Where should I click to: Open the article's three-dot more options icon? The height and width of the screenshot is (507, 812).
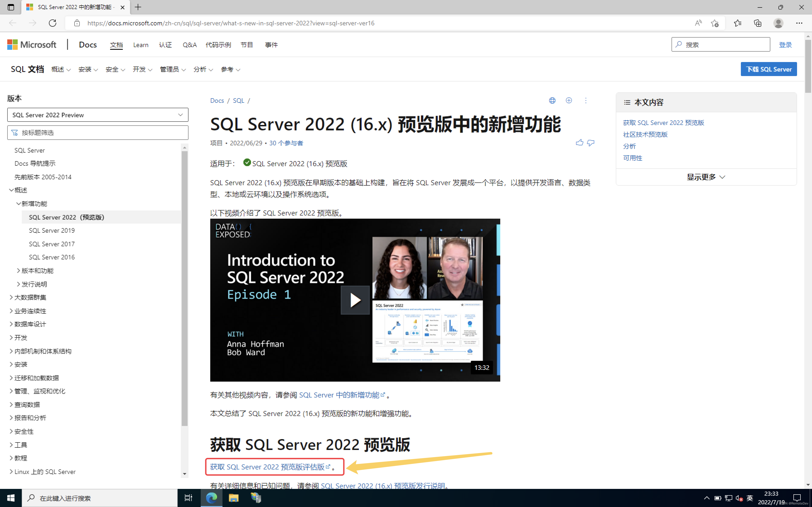(586, 100)
